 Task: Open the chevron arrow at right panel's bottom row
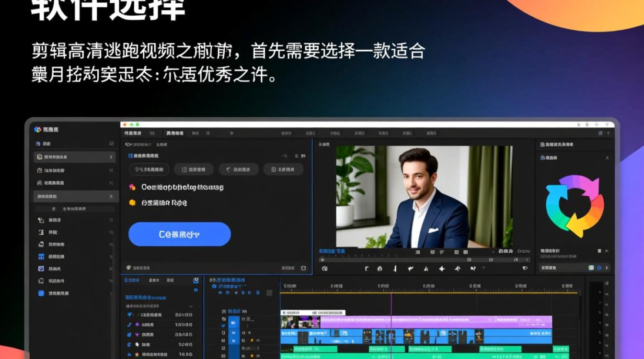pos(607,268)
